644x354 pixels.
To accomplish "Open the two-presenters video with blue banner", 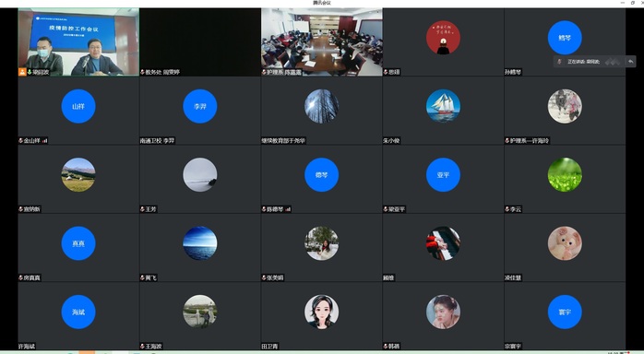I will (78, 41).
